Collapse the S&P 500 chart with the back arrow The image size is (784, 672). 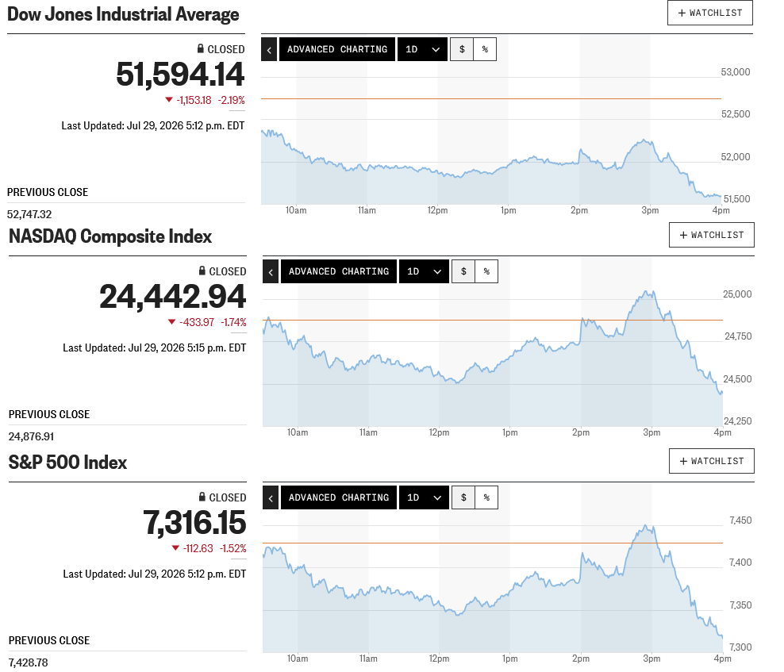271,497
